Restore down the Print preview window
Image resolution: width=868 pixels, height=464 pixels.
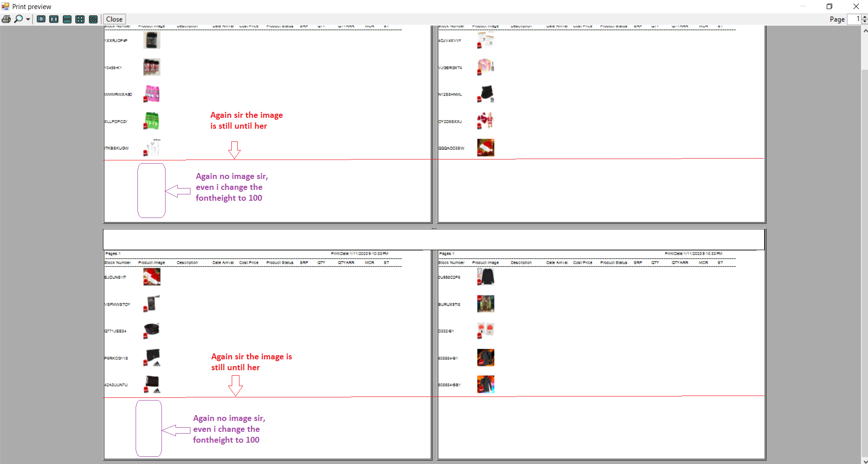click(x=829, y=6)
